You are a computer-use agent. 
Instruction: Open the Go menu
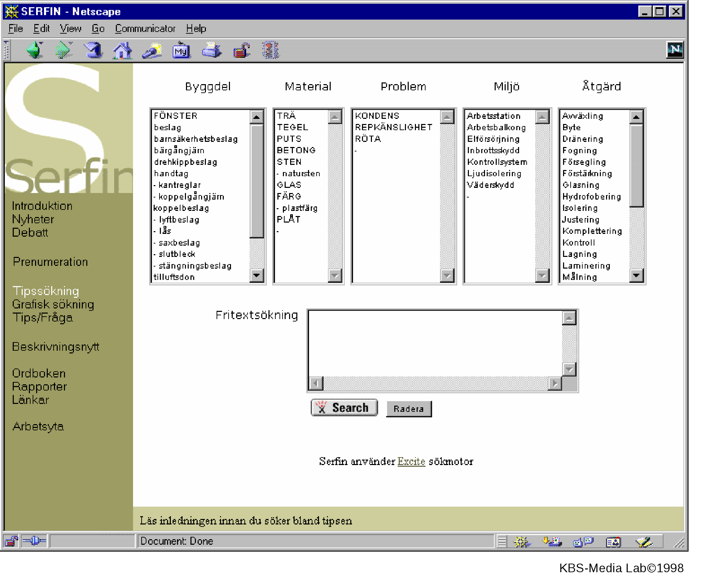(98, 29)
